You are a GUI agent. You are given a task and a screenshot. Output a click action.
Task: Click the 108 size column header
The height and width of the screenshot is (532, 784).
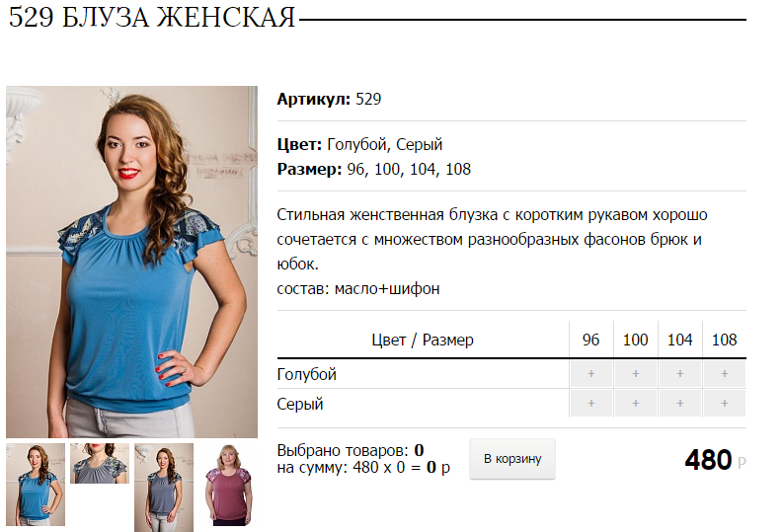click(725, 340)
